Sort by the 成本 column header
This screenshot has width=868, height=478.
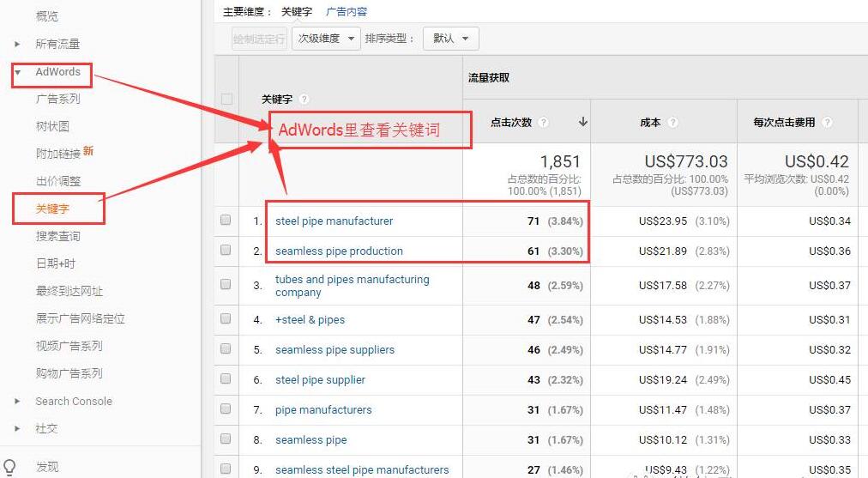pyautogui.click(x=650, y=123)
